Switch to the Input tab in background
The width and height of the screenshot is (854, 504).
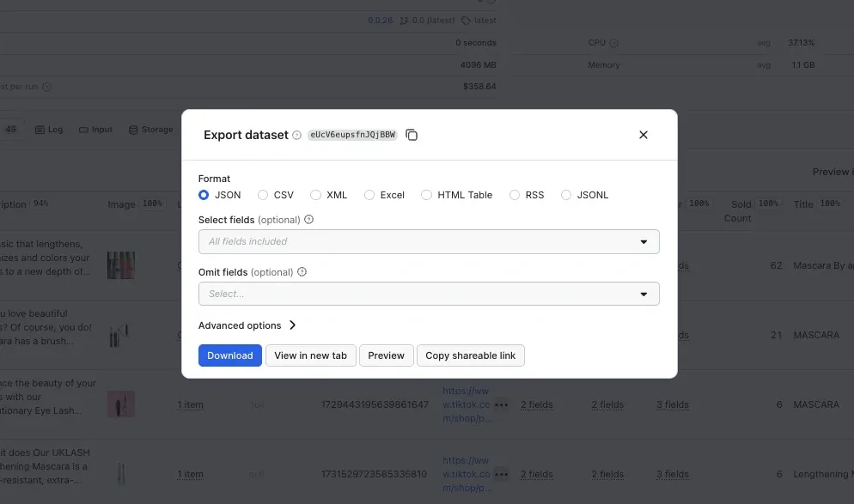point(96,130)
